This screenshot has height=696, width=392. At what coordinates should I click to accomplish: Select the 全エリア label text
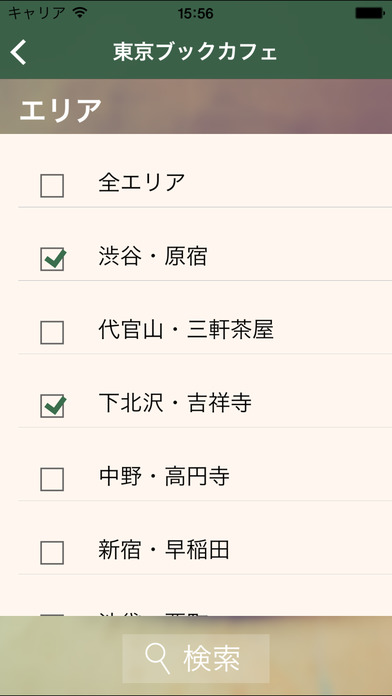coord(142,182)
